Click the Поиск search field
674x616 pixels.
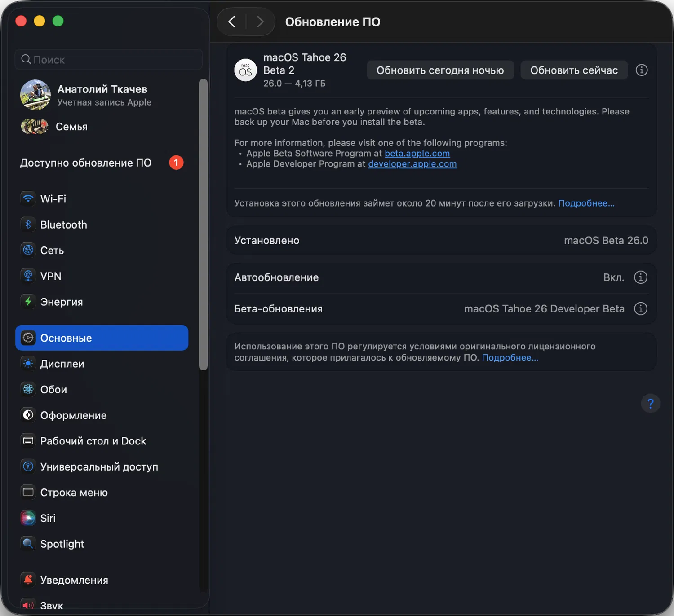[x=109, y=60]
